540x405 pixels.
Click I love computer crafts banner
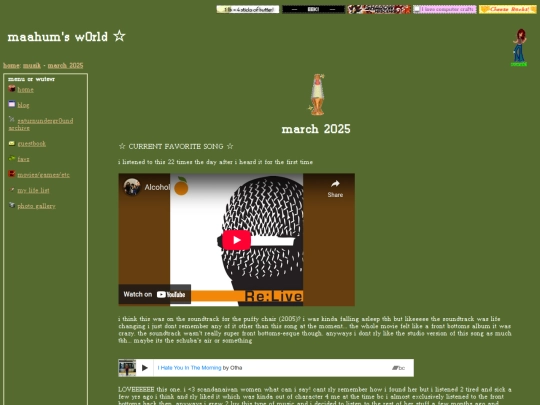pos(445,9)
